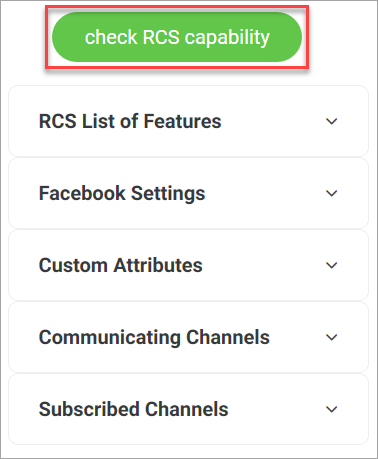The width and height of the screenshot is (378, 459).
Task: Show the Custom Attributes section contents
Action: pyautogui.click(x=188, y=265)
